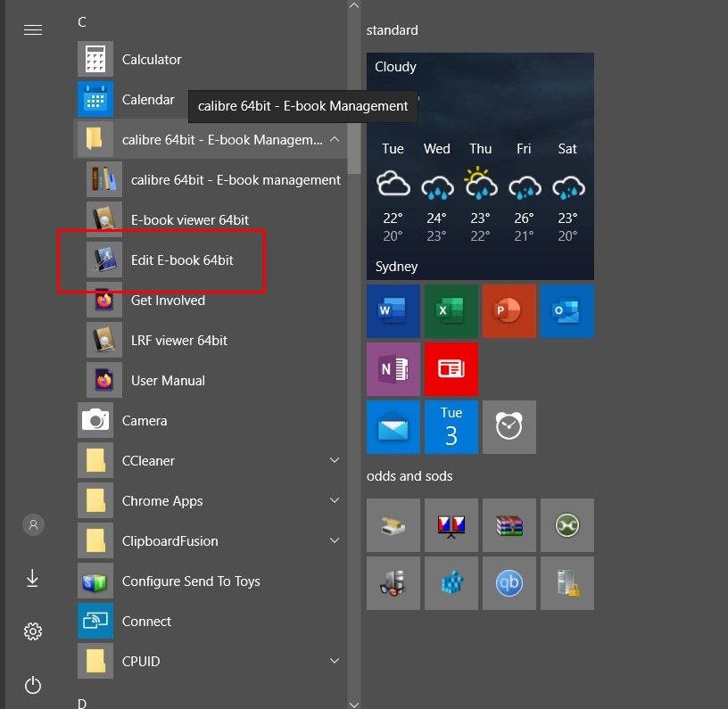Open the qBittorrent tile
The image size is (728, 709).
509,583
